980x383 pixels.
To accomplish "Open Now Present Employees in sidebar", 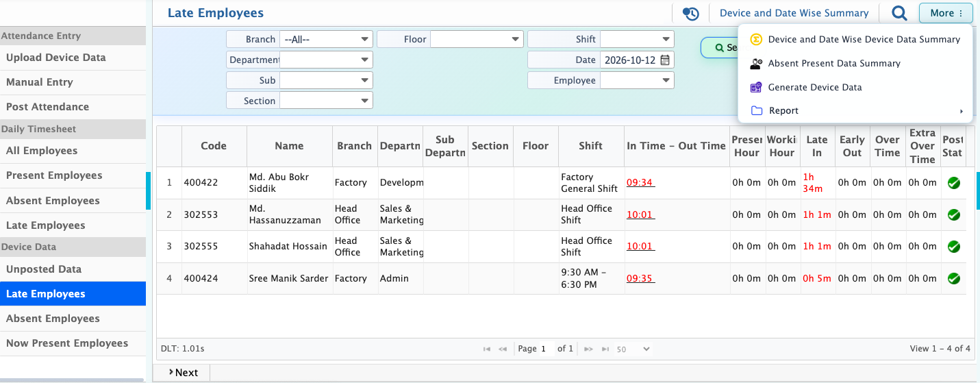I will tap(73, 343).
